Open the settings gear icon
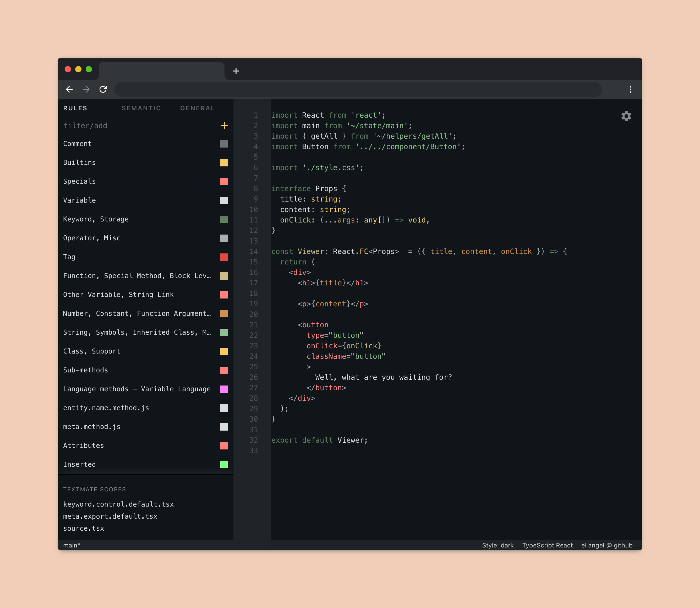700x608 pixels. point(626,116)
